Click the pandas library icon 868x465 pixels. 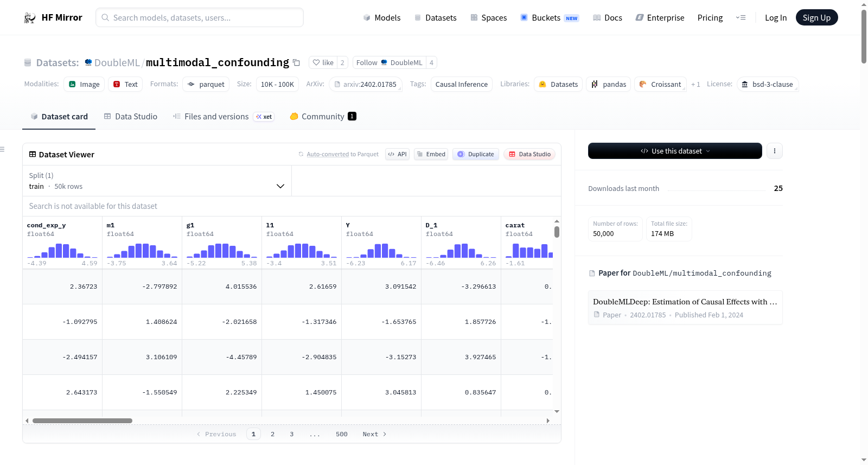click(595, 84)
